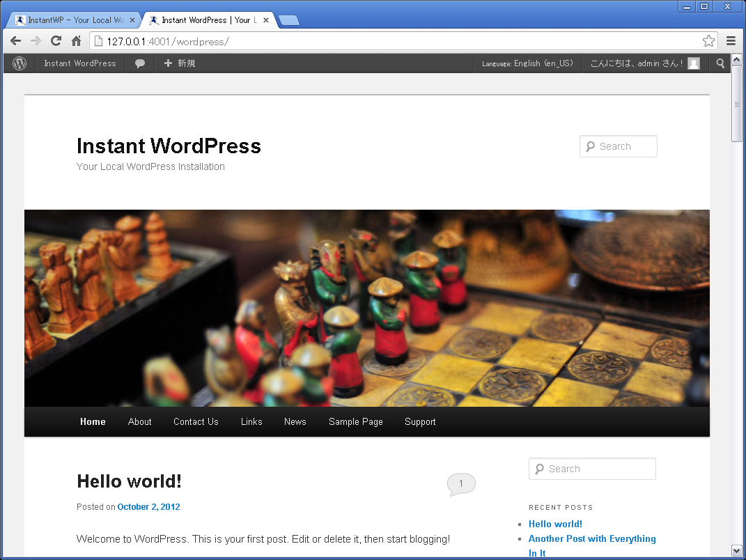Open the Support navigation item

(420, 421)
